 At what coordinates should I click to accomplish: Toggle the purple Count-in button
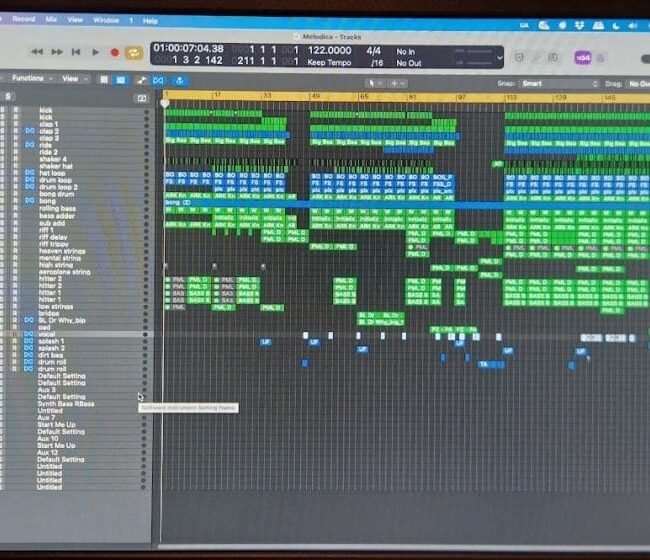click(x=583, y=58)
